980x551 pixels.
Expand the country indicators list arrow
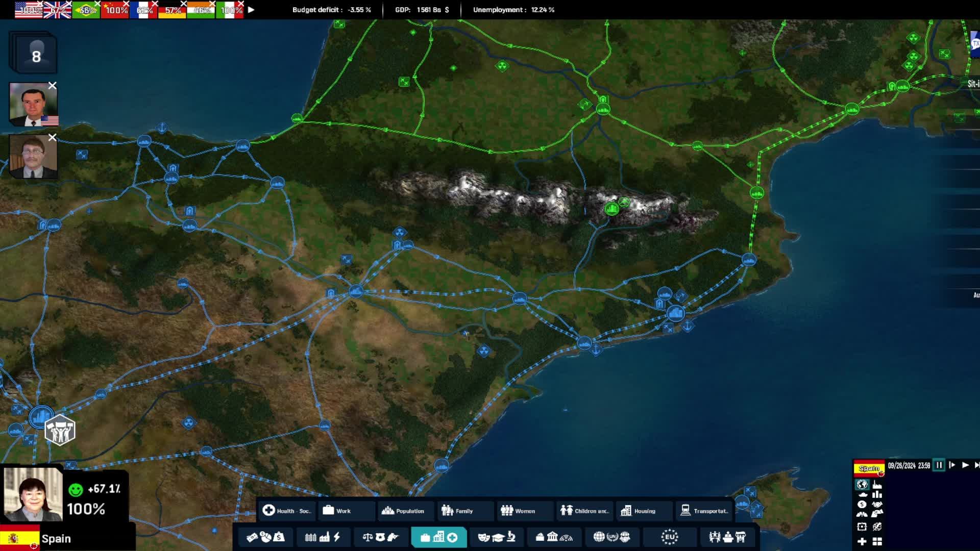(x=251, y=10)
